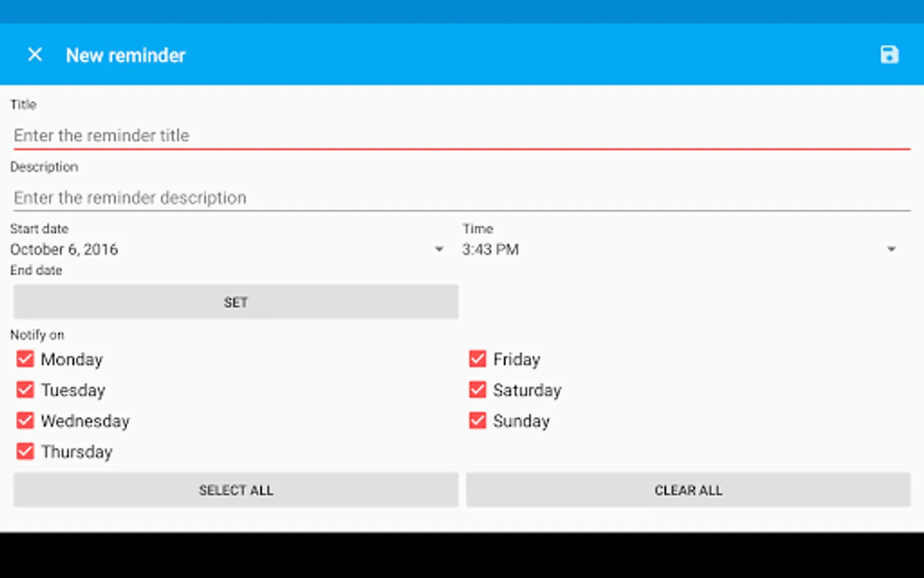Uncheck the Tuesday checkbox
This screenshot has height=578, width=924.
pyautogui.click(x=25, y=390)
